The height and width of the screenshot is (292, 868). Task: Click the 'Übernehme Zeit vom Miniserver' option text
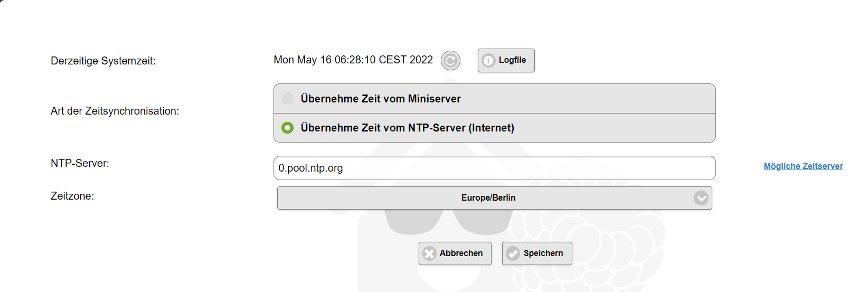point(381,99)
